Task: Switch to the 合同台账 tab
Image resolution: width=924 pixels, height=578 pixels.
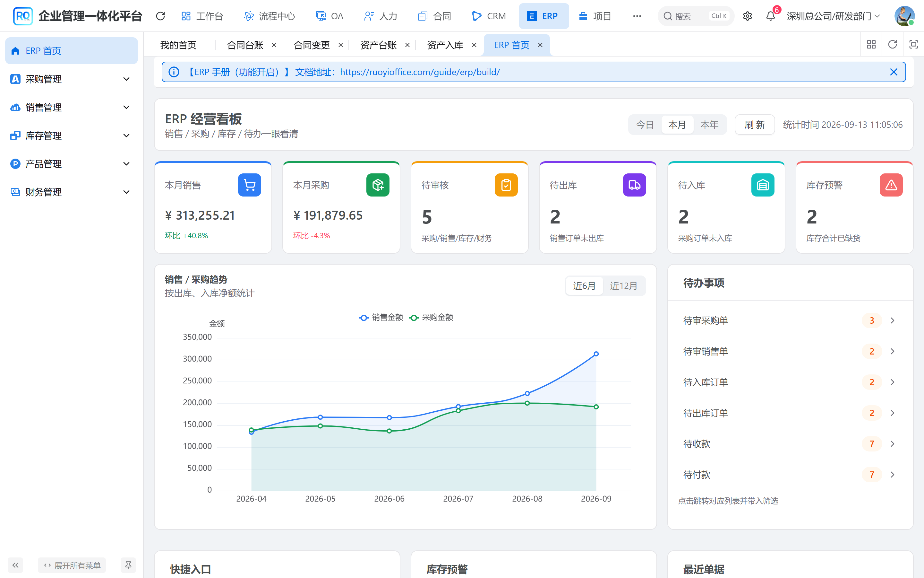Action: pyautogui.click(x=245, y=45)
